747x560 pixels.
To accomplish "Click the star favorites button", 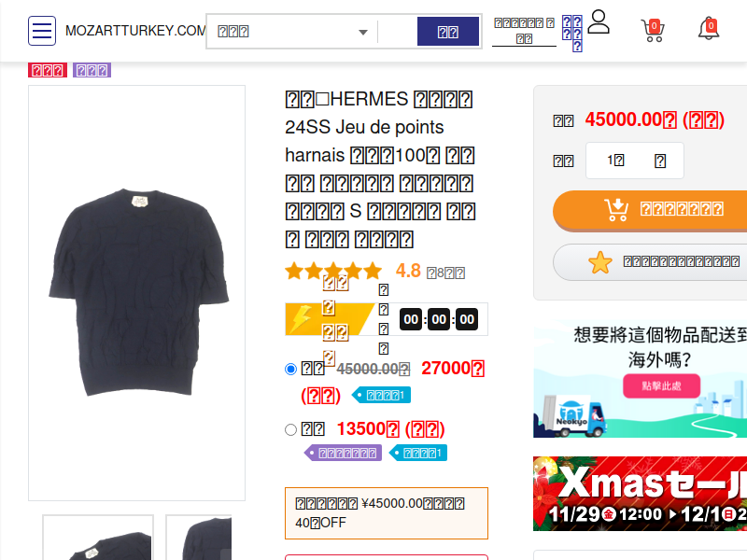I will click(x=650, y=262).
